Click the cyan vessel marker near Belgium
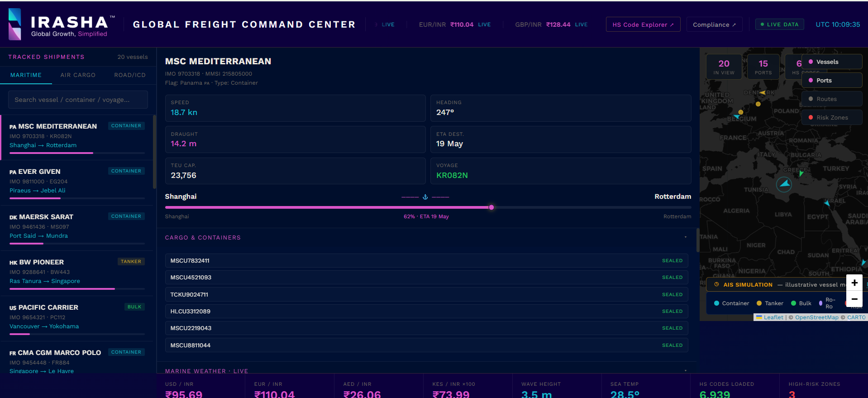868x398 pixels. tap(737, 117)
